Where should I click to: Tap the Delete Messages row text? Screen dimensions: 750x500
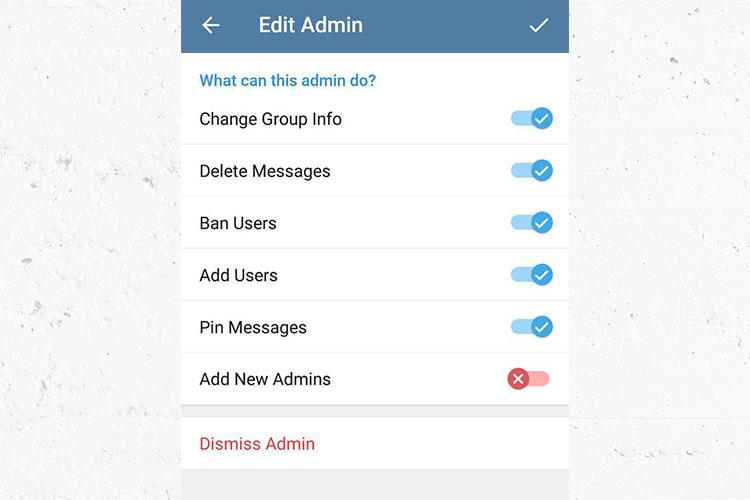point(265,171)
